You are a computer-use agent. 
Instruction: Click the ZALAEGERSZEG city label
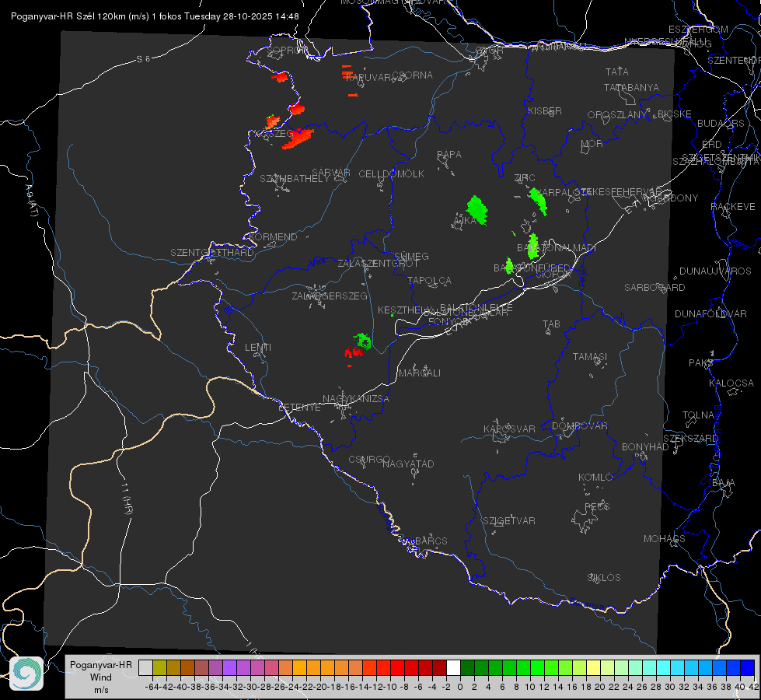[330, 296]
